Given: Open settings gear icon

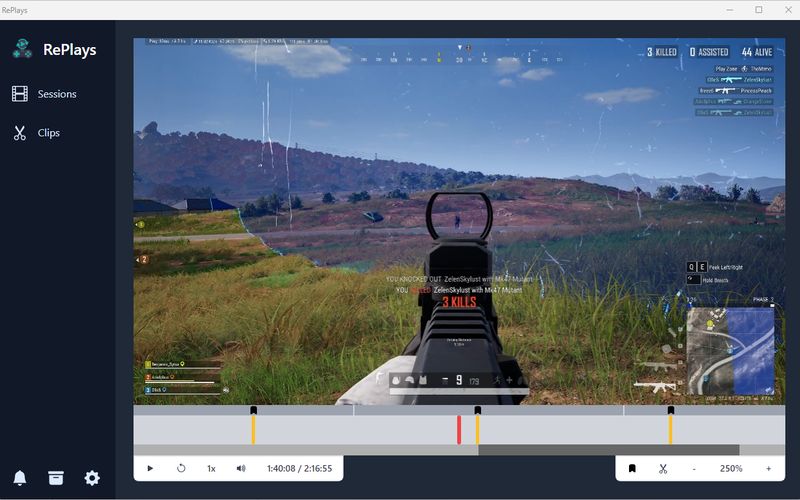Looking at the screenshot, I should pos(92,478).
